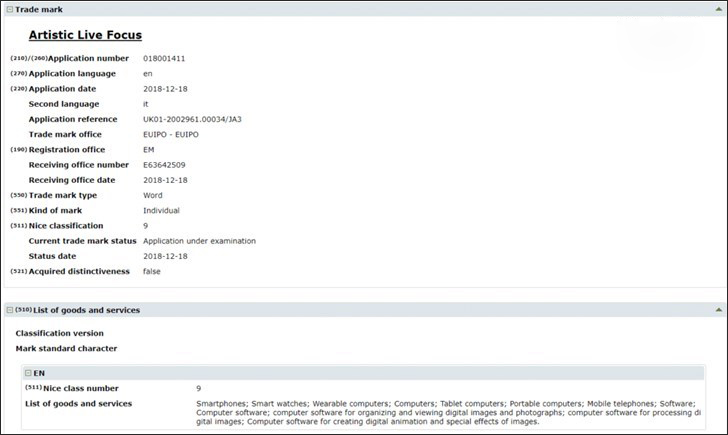The image size is (728, 435).
Task: Click the Status date value
Action: pos(165,256)
